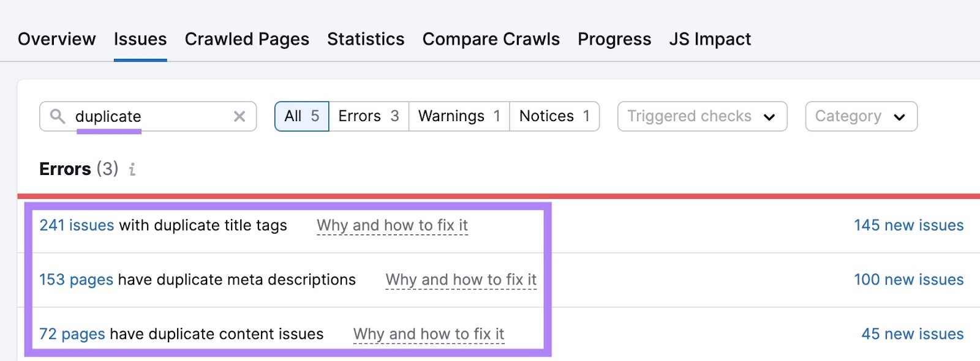The width and height of the screenshot is (980, 361).
Task: Click the 153 pages link
Action: click(76, 280)
